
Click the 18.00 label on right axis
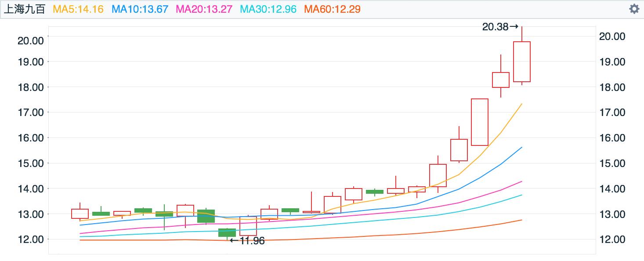click(x=612, y=87)
